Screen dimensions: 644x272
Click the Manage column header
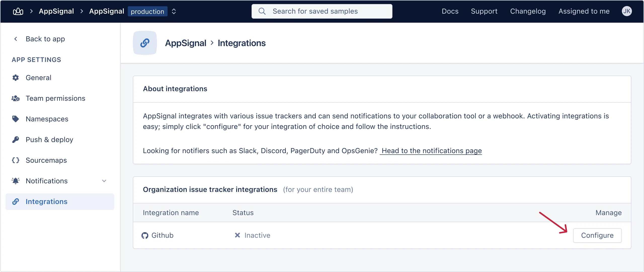coord(609,213)
